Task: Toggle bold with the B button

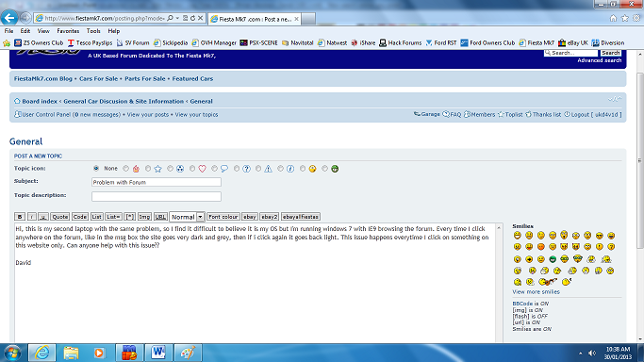Action: [x=20, y=217]
